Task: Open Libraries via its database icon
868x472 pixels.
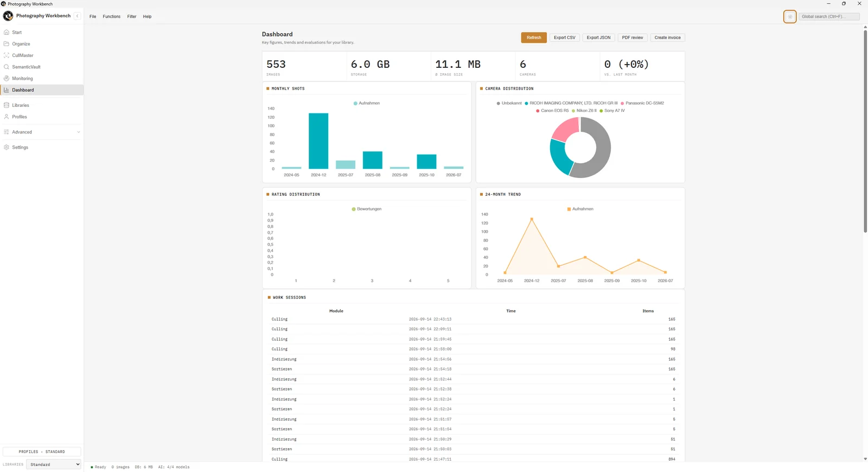Action: coord(7,105)
